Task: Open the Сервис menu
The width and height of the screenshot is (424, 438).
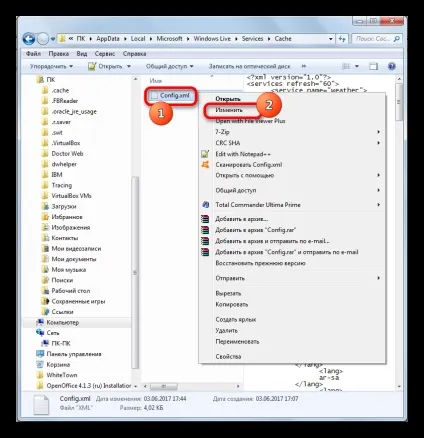Action: pyautogui.click(x=105, y=54)
